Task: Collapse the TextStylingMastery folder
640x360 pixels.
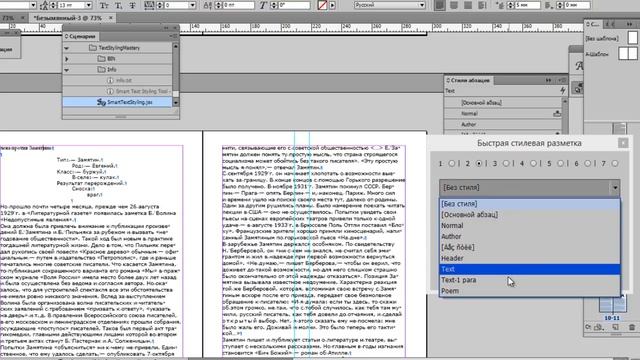Action: pos(67,48)
